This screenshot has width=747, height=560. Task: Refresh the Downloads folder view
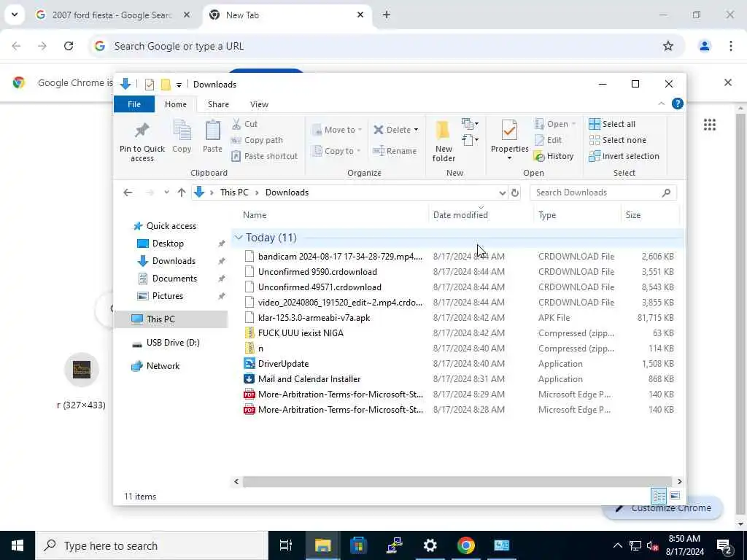(x=514, y=192)
